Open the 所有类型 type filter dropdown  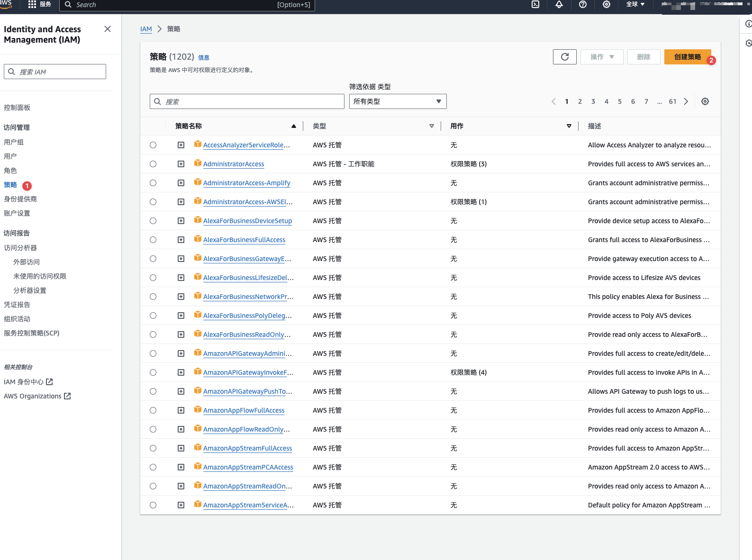pos(398,101)
